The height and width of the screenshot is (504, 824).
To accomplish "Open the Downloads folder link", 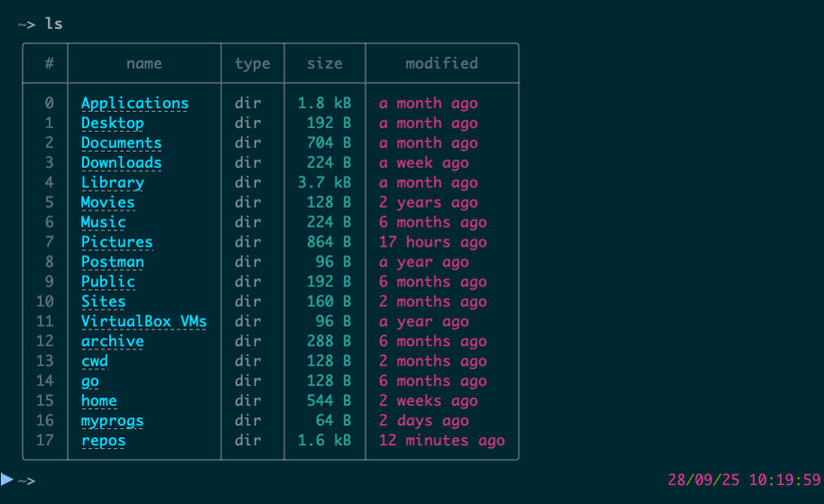I will coord(121,163).
